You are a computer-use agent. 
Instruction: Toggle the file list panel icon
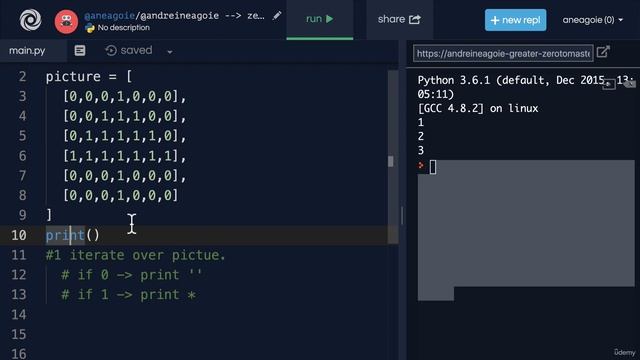[x=80, y=51]
